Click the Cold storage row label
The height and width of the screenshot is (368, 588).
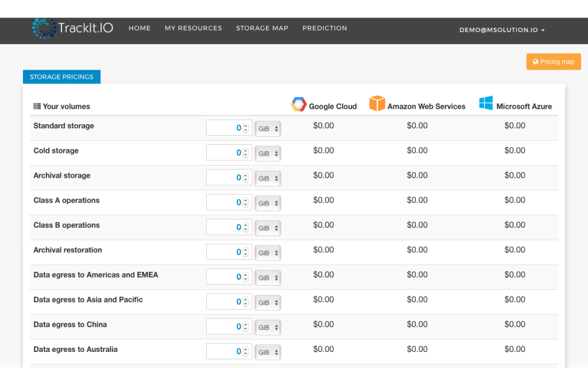56,151
